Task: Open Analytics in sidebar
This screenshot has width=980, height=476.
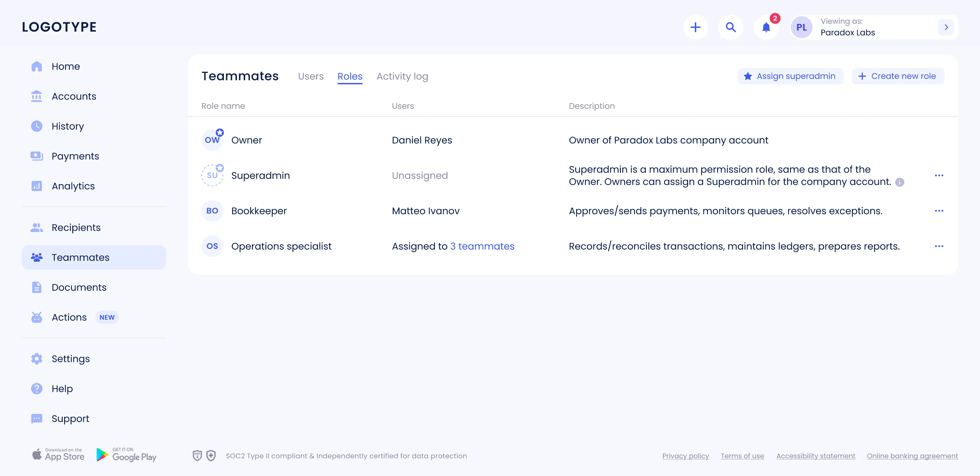Action: (94, 186)
